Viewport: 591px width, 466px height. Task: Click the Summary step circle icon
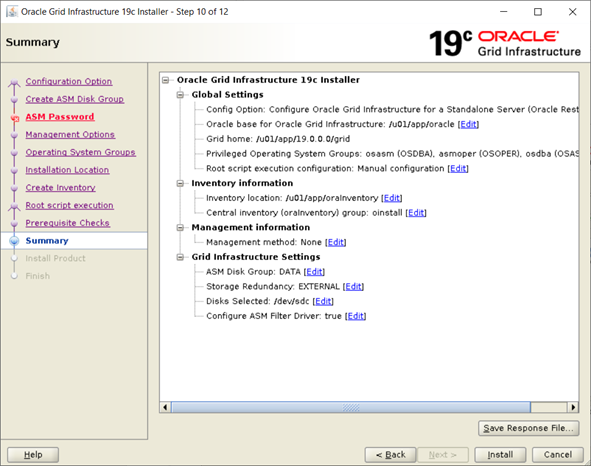(x=14, y=241)
